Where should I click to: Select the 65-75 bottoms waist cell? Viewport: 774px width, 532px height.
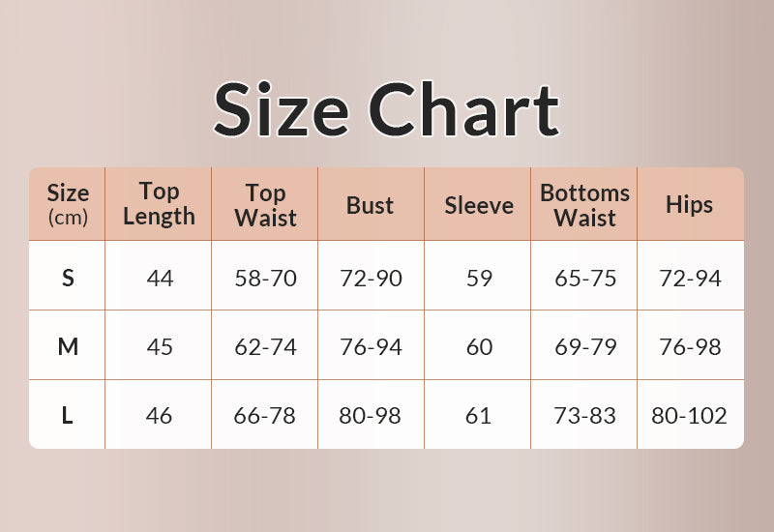(584, 279)
